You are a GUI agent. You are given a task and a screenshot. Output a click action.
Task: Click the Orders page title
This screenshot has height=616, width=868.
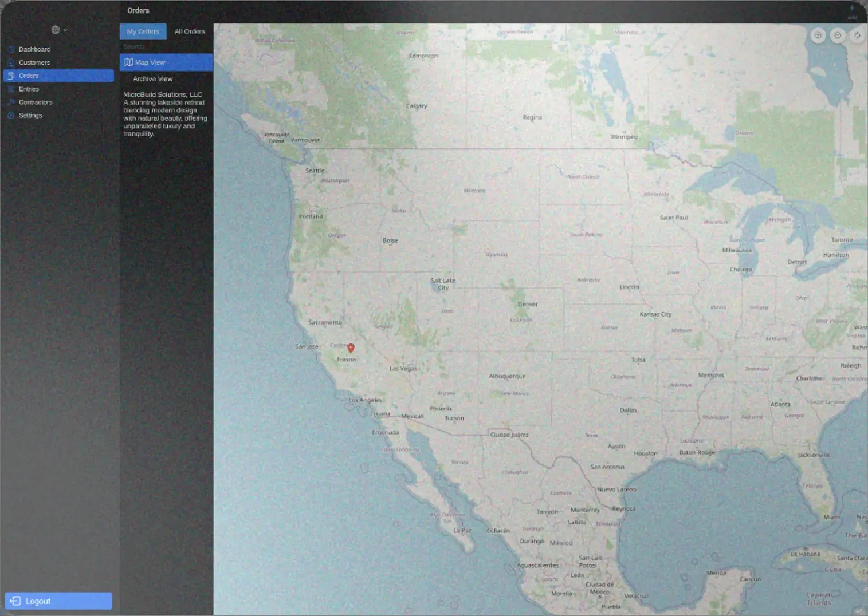(138, 10)
